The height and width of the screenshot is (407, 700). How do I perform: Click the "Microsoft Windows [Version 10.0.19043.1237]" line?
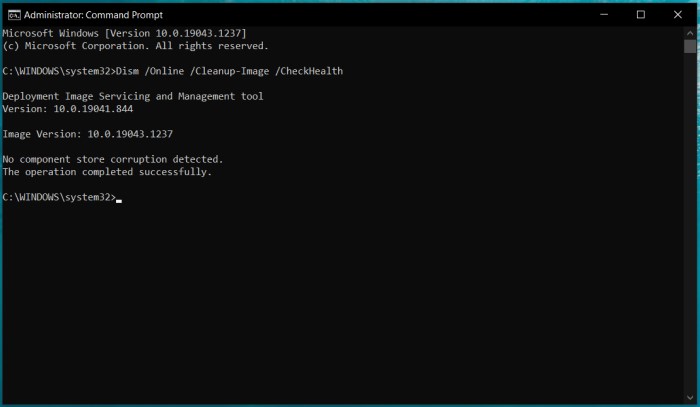point(124,33)
